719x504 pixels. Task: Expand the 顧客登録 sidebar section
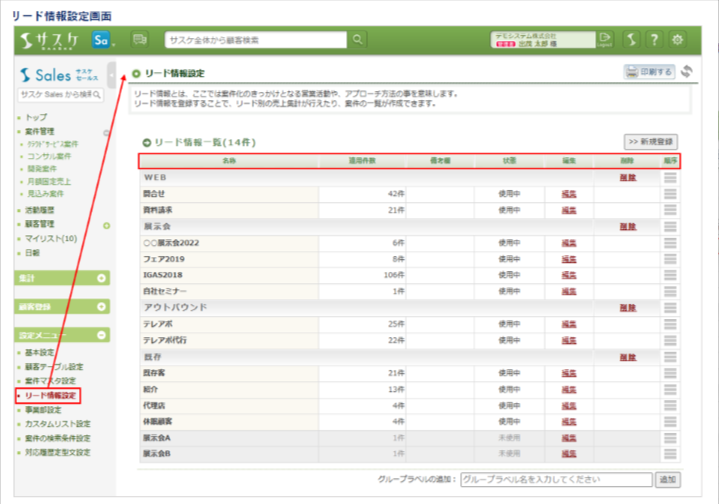[102, 306]
